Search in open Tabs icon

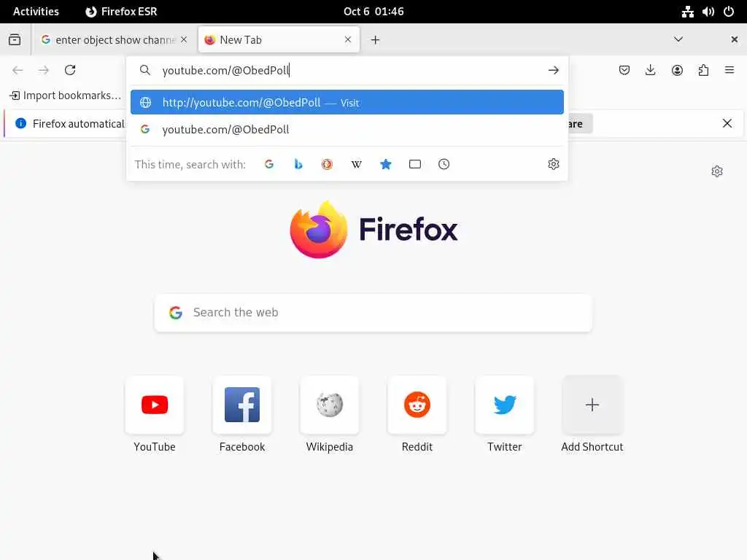coord(415,164)
